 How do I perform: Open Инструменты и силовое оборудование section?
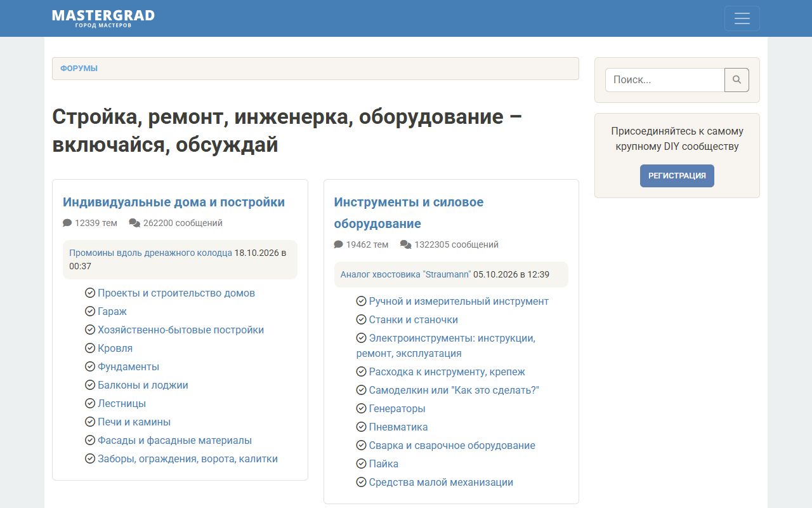point(409,213)
